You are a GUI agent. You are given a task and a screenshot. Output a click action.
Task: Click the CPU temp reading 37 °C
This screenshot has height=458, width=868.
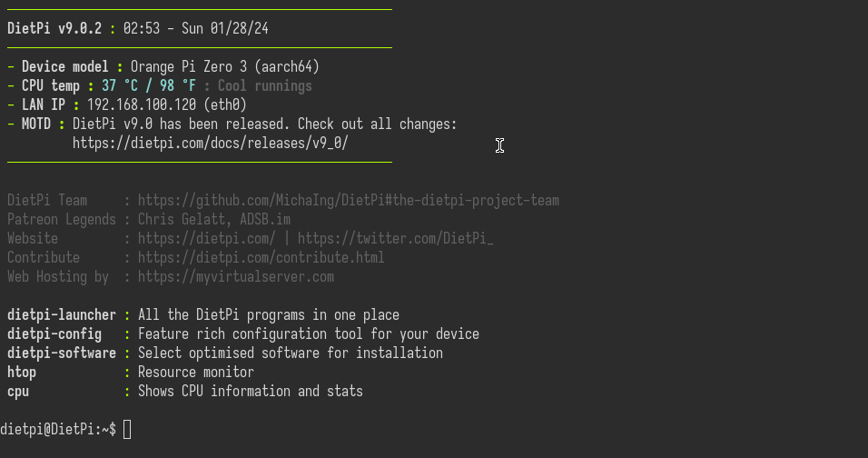126,85
